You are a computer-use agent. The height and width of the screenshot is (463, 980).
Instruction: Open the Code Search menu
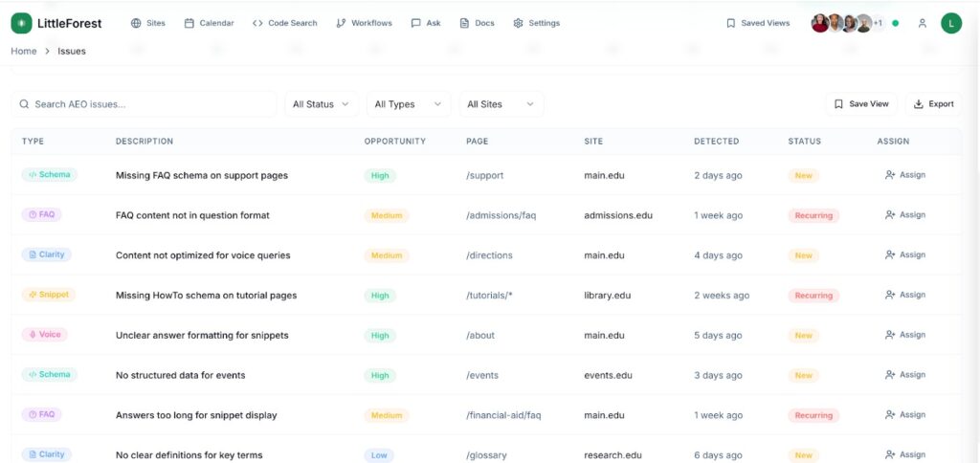click(x=284, y=23)
